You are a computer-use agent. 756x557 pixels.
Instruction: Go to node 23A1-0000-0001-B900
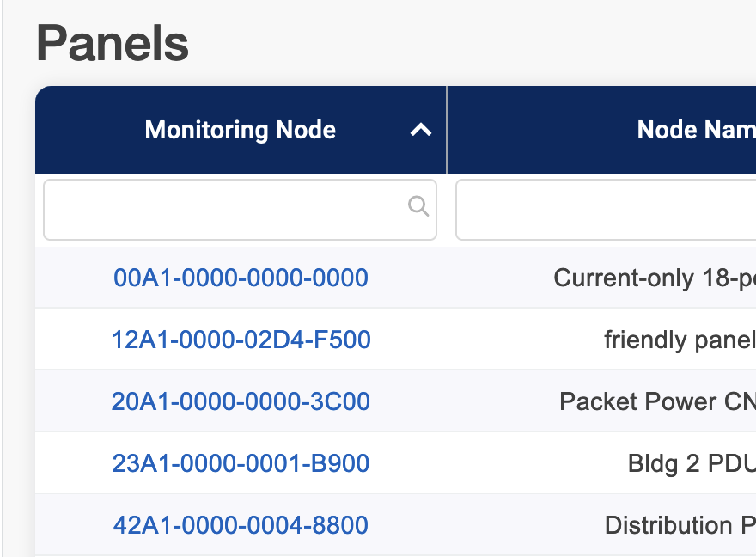(241, 463)
